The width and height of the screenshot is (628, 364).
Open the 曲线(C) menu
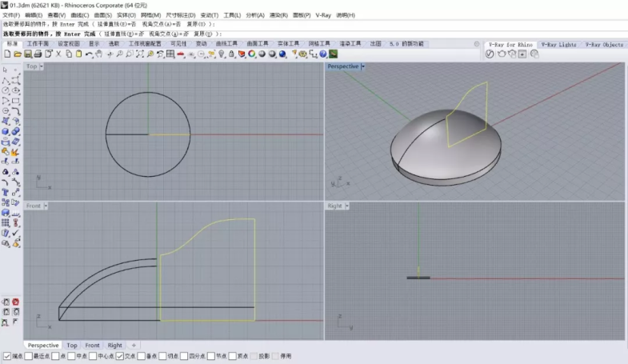(x=80, y=15)
